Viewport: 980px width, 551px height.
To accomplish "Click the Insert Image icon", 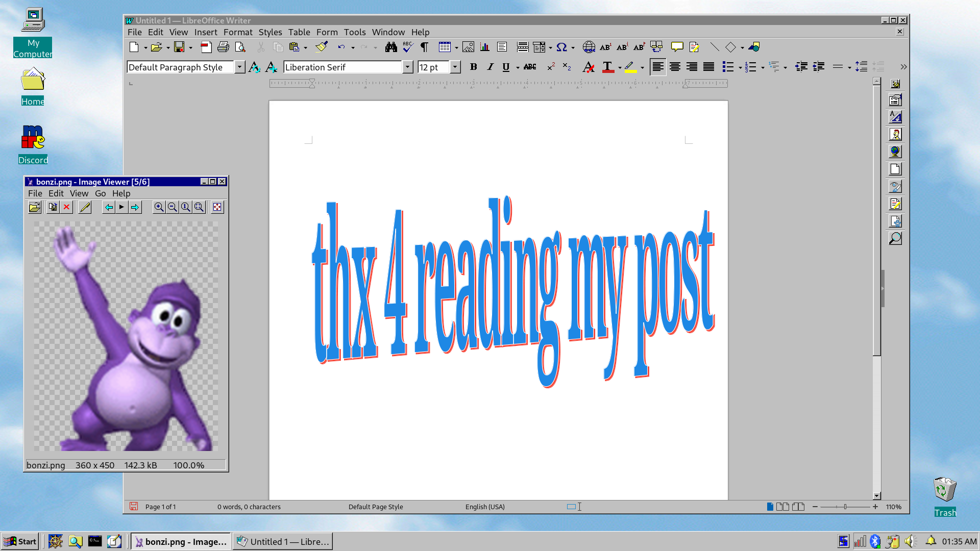I will point(468,47).
